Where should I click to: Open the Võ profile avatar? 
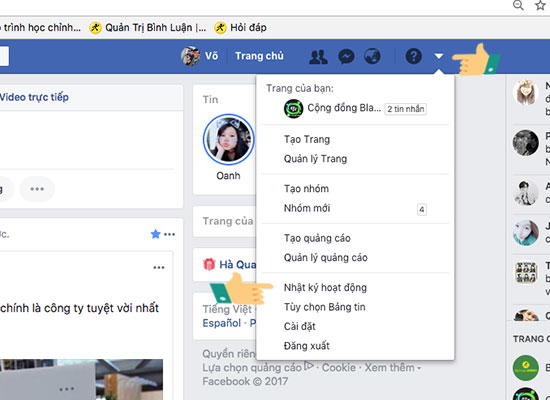[190, 56]
